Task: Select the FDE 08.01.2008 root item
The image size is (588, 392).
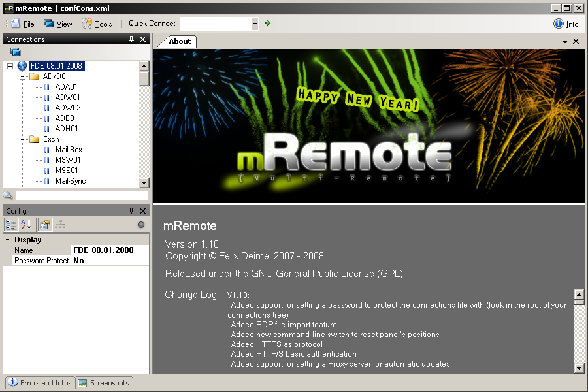Action: coord(57,66)
